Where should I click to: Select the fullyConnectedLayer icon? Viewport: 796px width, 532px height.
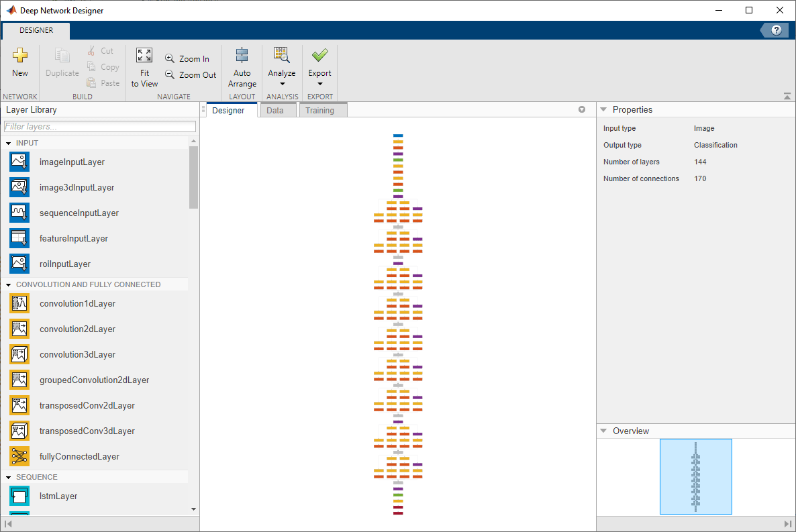pyautogui.click(x=19, y=456)
